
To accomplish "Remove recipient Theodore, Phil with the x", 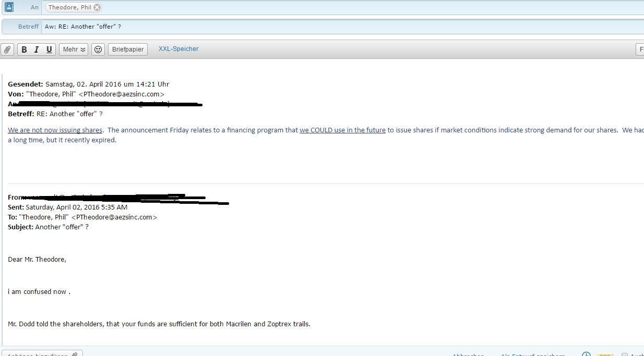I will (97, 7).
